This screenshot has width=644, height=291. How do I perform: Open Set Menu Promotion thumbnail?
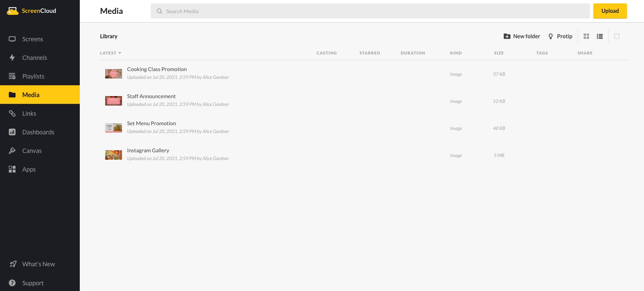tap(114, 128)
